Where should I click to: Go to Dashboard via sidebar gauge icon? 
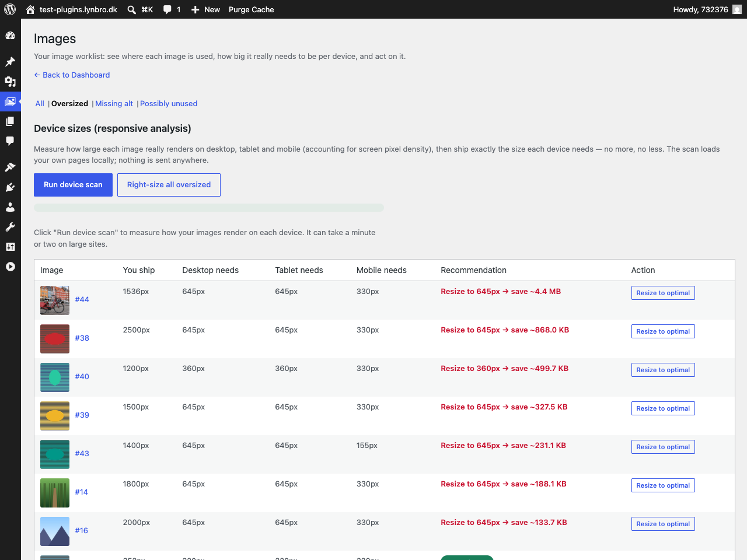pyautogui.click(x=10, y=35)
